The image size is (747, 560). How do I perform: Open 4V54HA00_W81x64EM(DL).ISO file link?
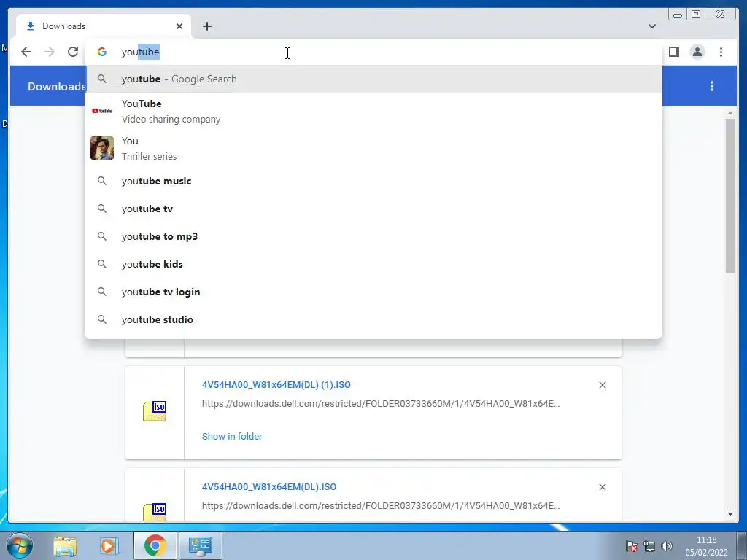pos(269,486)
